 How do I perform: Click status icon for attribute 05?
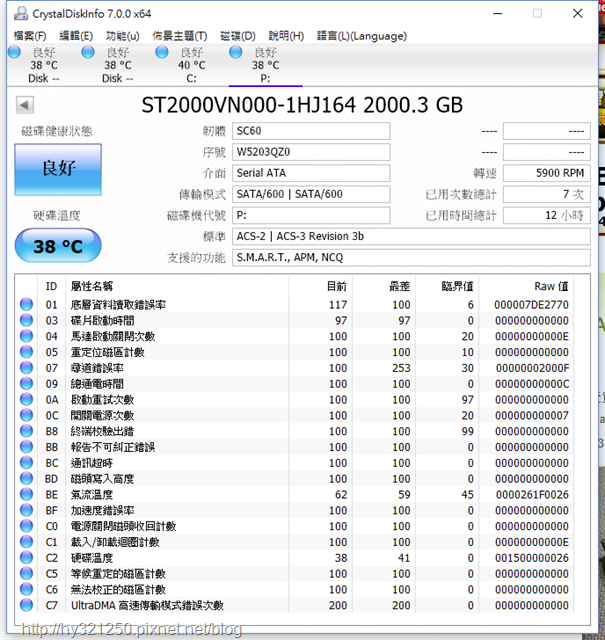click(x=27, y=352)
